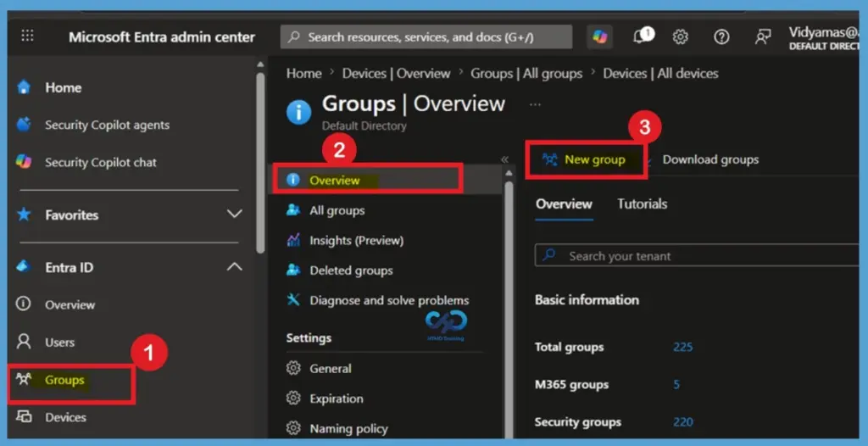The width and height of the screenshot is (868, 446).
Task: Go to Devices | Overview breadcrumb
Action: point(396,73)
